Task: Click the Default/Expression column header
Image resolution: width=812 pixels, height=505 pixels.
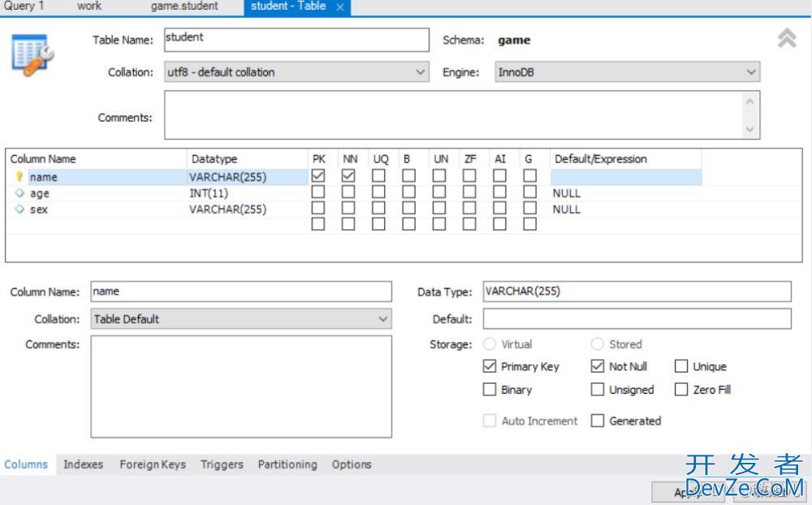Action: coord(601,159)
